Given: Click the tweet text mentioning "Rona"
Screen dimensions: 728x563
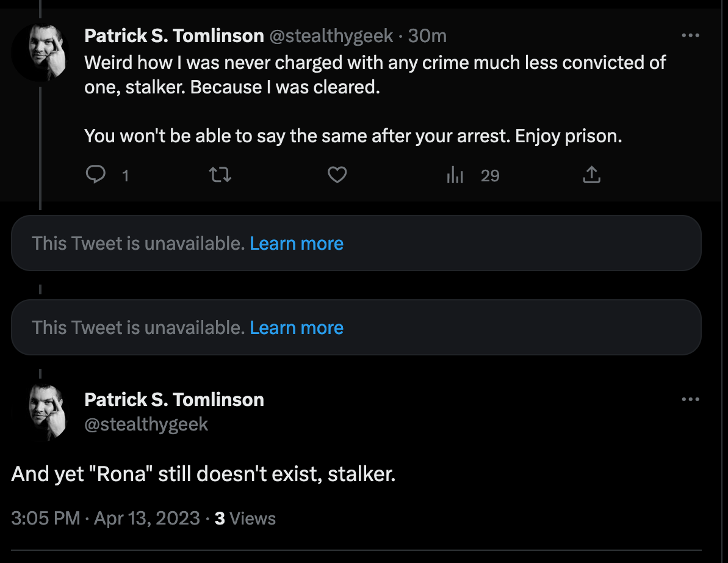Looking at the screenshot, I should point(203,474).
